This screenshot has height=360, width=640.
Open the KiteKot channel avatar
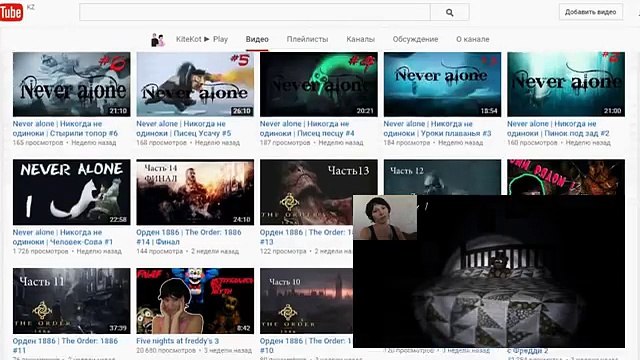click(x=158, y=40)
